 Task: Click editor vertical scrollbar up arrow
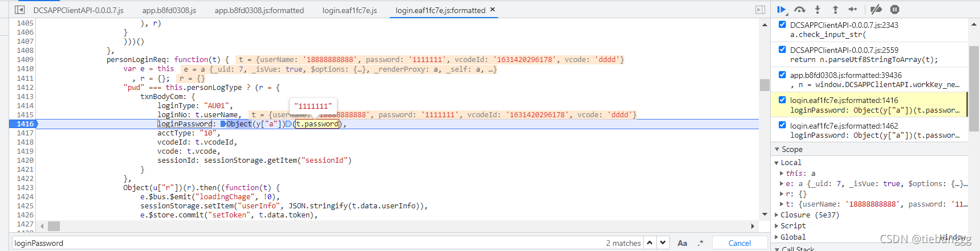point(765,24)
